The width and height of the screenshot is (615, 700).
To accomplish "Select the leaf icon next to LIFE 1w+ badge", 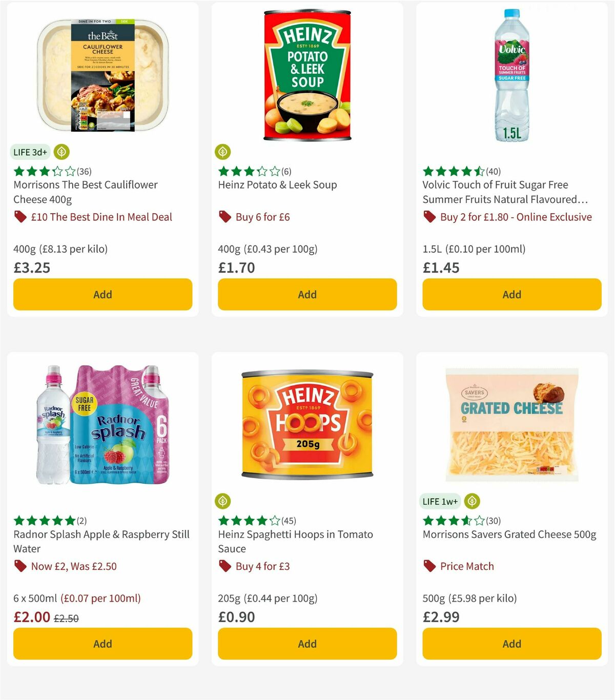I will click(x=471, y=501).
